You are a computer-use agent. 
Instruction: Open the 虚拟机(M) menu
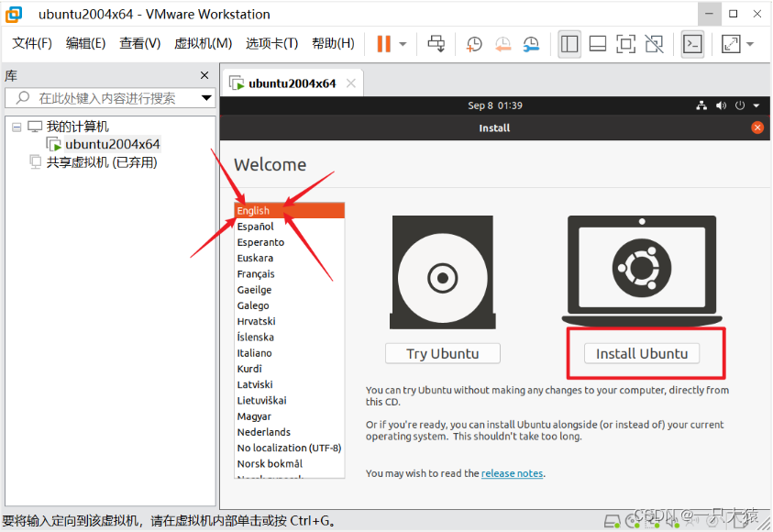coord(204,43)
